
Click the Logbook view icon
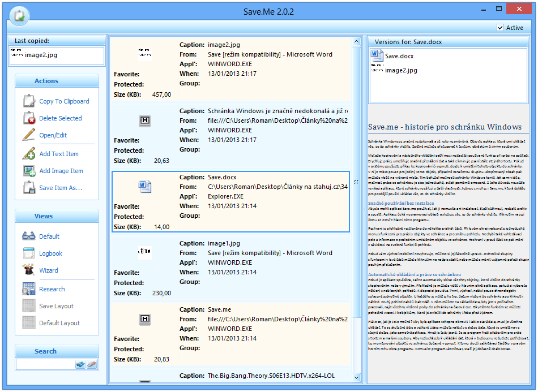click(29, 253)
